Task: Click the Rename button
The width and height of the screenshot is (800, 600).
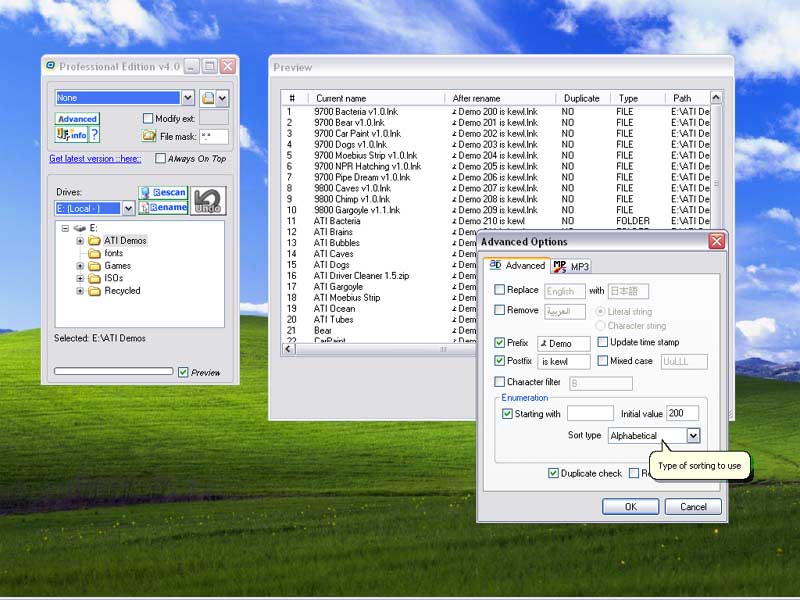Action: point(163,207)
